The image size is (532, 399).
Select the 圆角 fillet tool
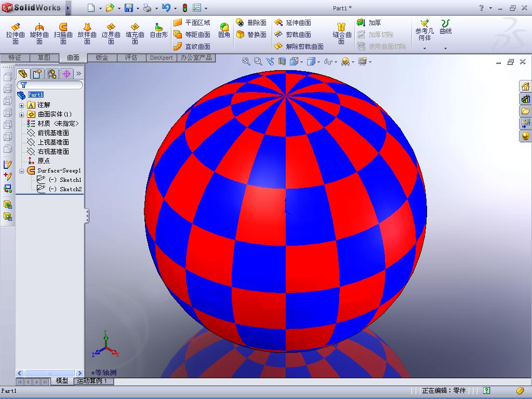click(224, 30)
